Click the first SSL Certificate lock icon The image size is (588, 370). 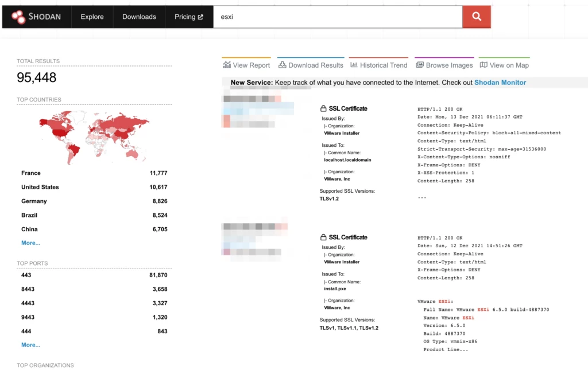(323, 108)
